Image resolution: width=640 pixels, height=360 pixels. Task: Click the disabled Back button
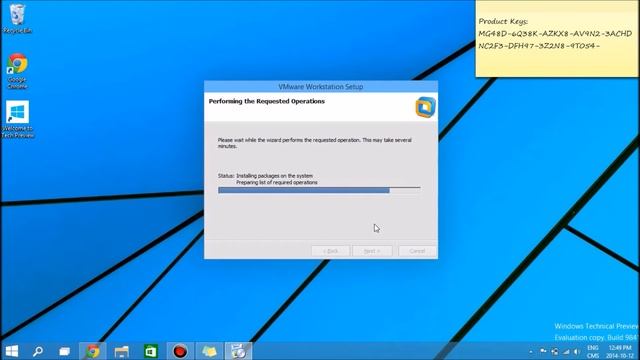click(x=330, y=251)
